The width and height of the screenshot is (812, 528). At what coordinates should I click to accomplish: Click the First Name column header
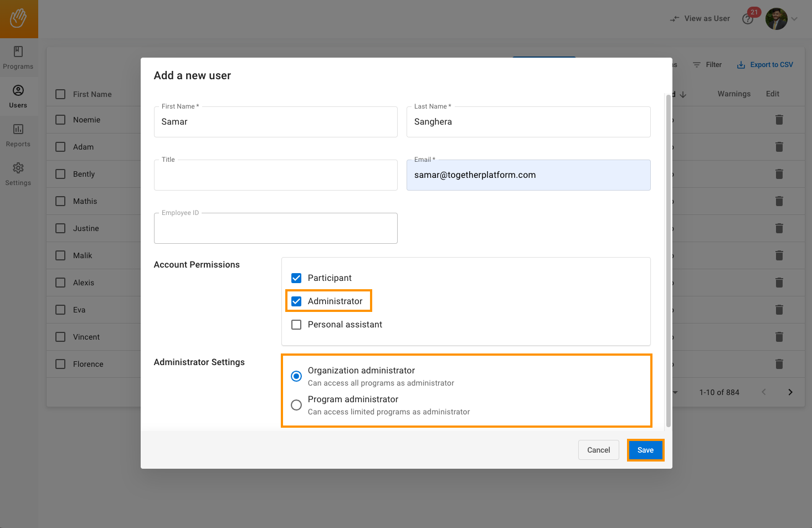92,95
